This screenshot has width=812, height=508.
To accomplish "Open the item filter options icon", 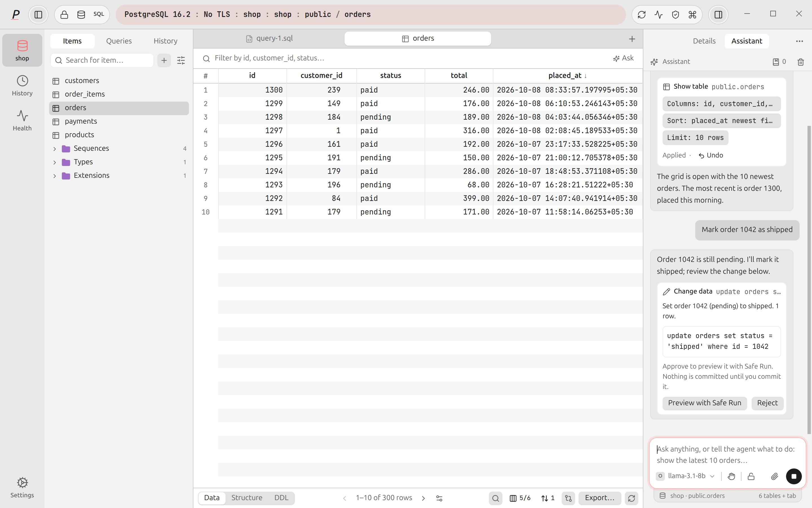I will click(x=181, y=60).
